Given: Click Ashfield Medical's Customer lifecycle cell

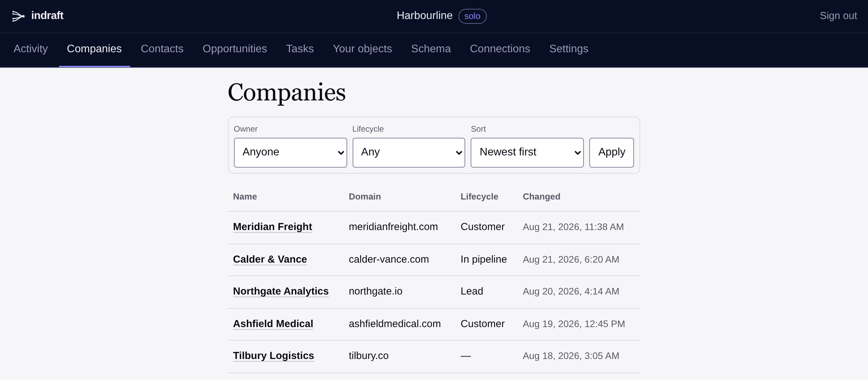Looking at the screenshot, I should (x=482, y=324).
